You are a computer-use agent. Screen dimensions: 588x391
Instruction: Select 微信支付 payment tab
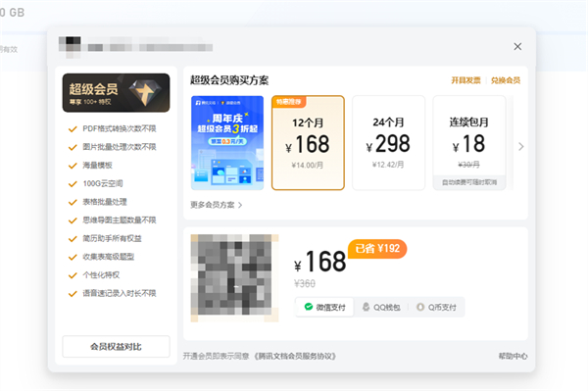tap(324, 307)
